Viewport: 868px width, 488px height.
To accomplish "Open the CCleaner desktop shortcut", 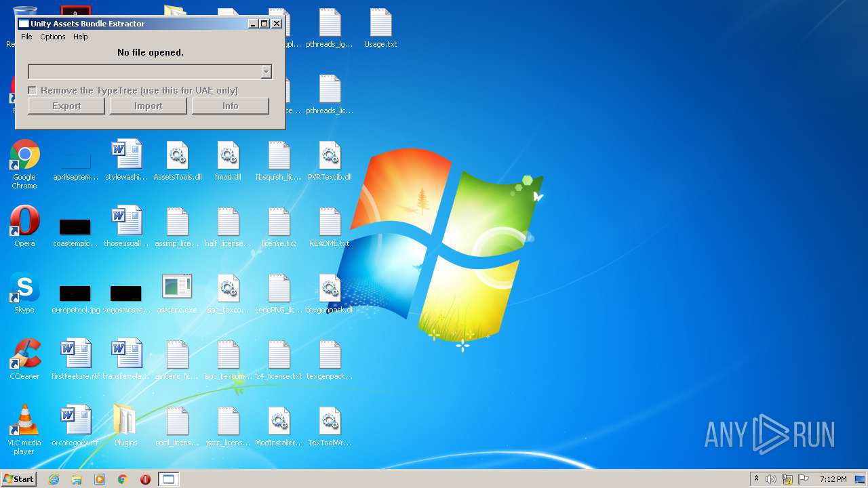I will (24, 359).
